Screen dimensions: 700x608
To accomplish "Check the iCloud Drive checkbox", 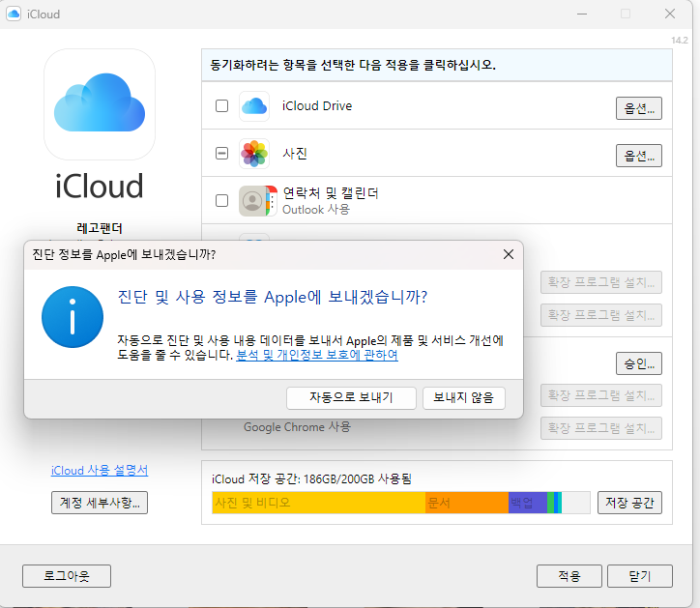I will 221,106.
